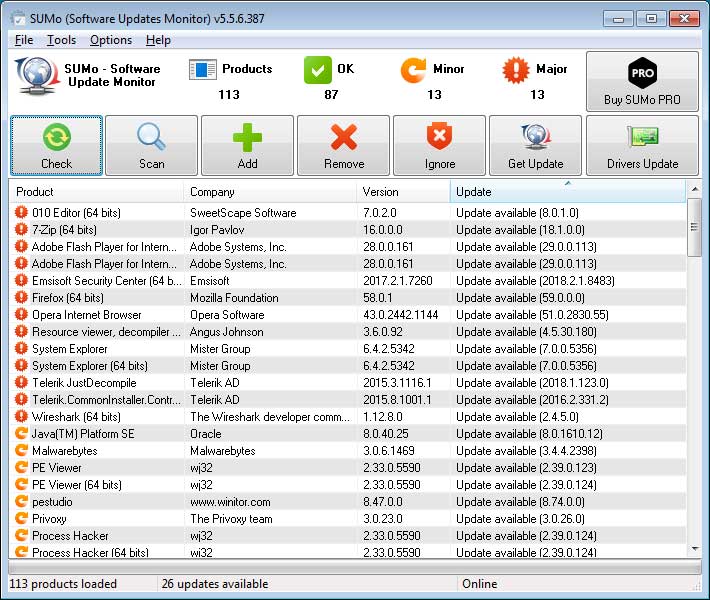This screenshot has height=600, width=710.
Task: Click major icon beside Telerik JustDecompile
Action: pyautogui.click(x=21, y=383)
